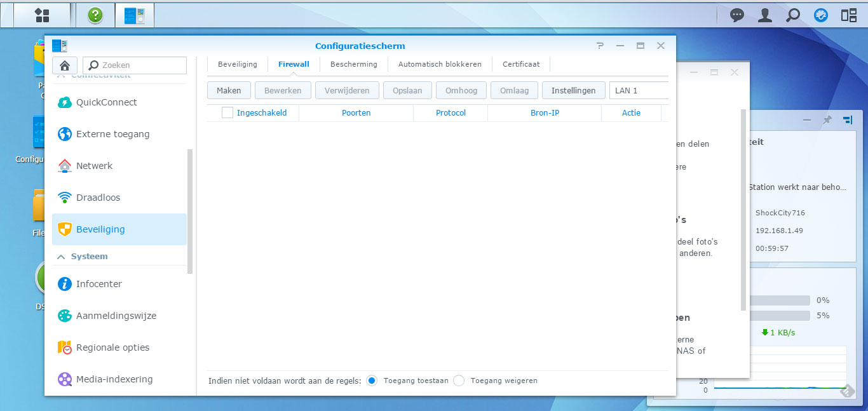The height and width of the screenshot is (411, 868).
Task: Click the Omhoog button
Action: coord(461,90)
